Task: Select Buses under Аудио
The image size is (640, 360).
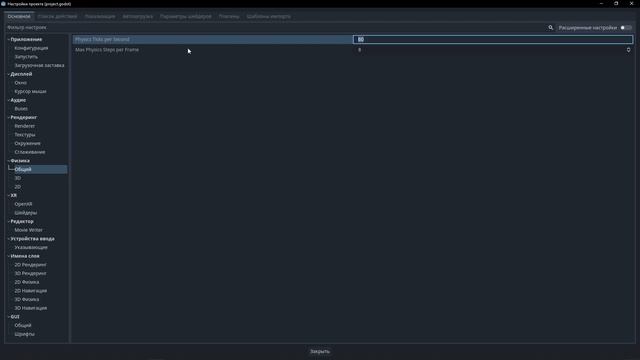Action: point(21,109)
